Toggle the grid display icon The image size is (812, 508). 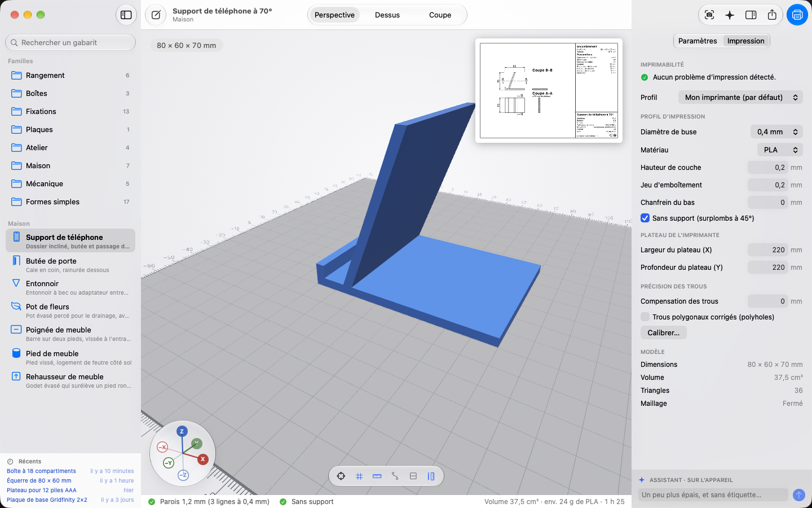359,476
